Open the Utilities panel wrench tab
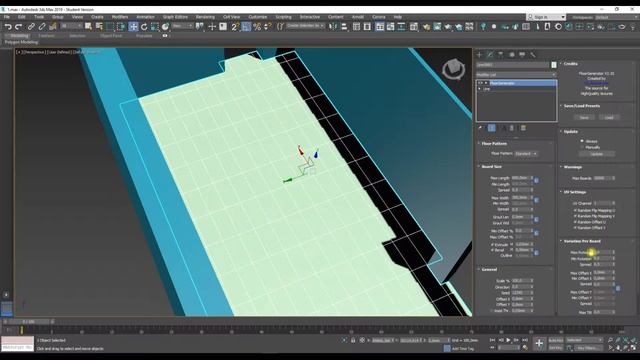 point(533,54)
